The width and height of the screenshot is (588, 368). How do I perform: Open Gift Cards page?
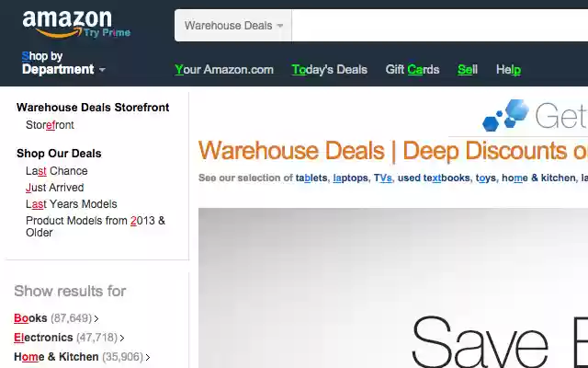tap(413, 70)
